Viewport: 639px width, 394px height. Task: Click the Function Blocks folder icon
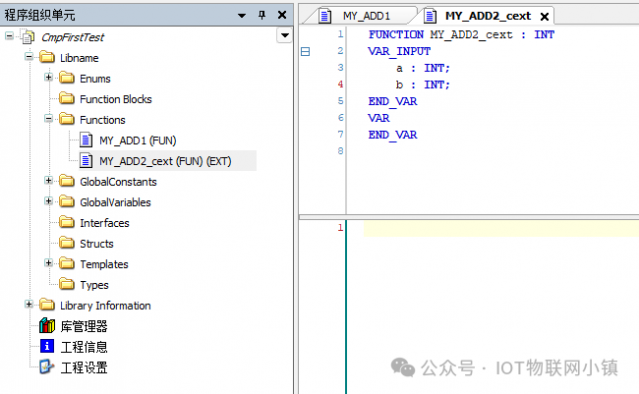67,99
